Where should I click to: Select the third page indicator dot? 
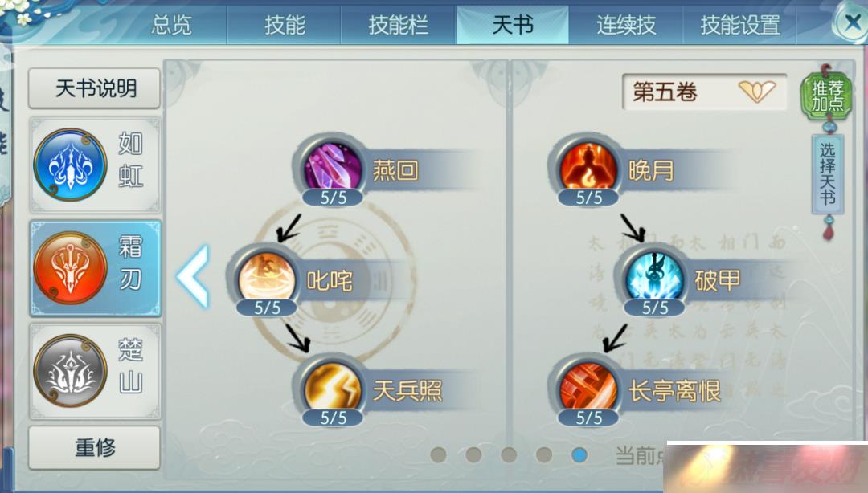(509, 454)
